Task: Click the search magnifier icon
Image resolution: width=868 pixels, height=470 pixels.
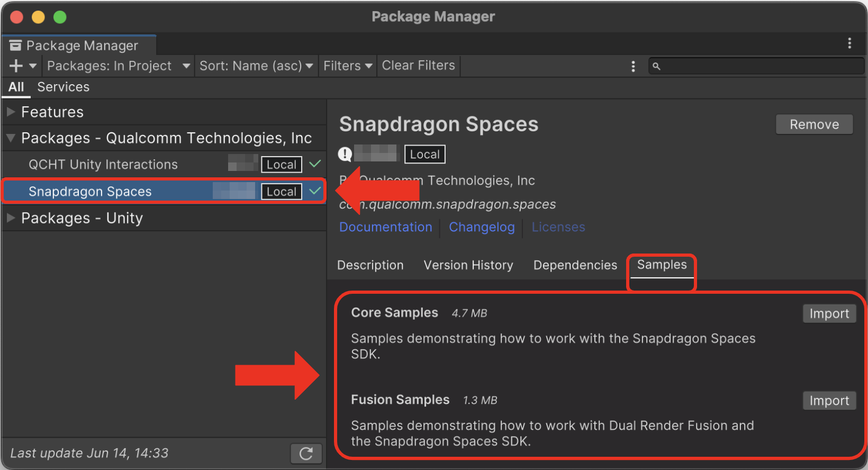Action: point(656,66)
